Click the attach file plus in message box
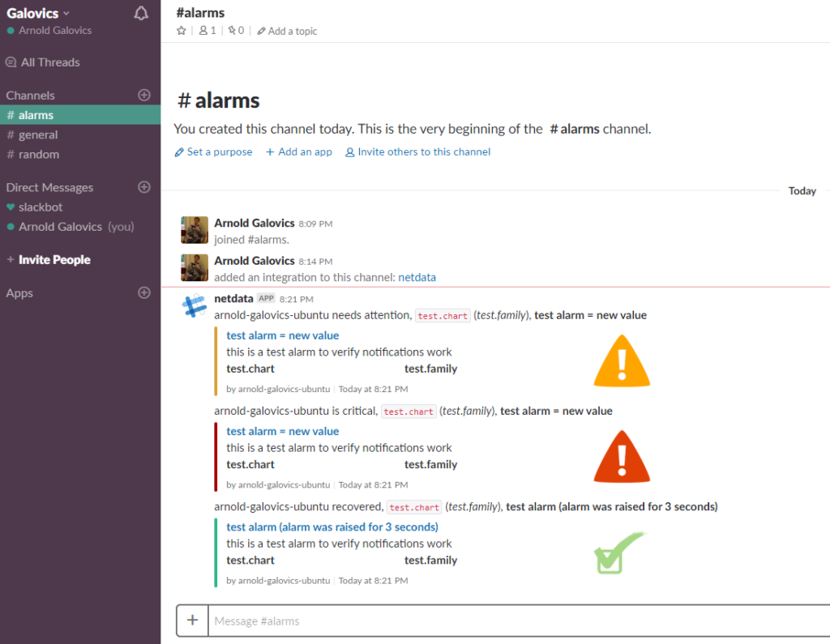Image resolution: width=830 pixels, height=644 pixels. (192, 620)
